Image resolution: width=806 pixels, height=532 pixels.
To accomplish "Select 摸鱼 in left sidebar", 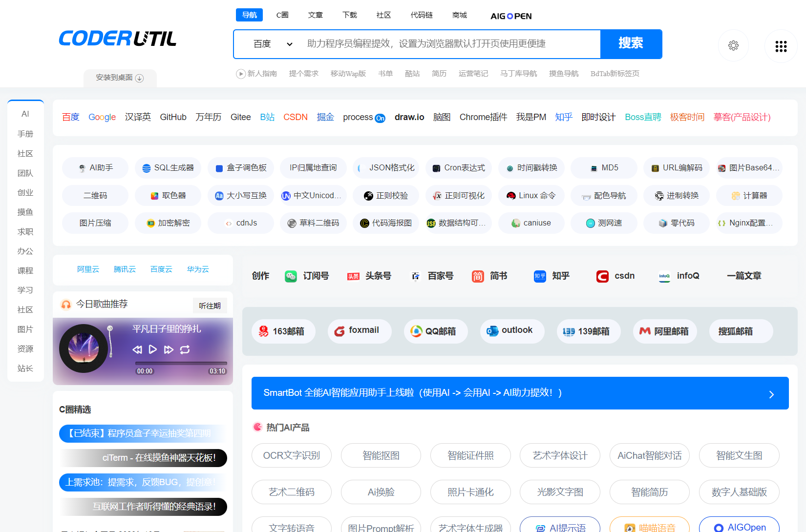I will pos(25,212).
